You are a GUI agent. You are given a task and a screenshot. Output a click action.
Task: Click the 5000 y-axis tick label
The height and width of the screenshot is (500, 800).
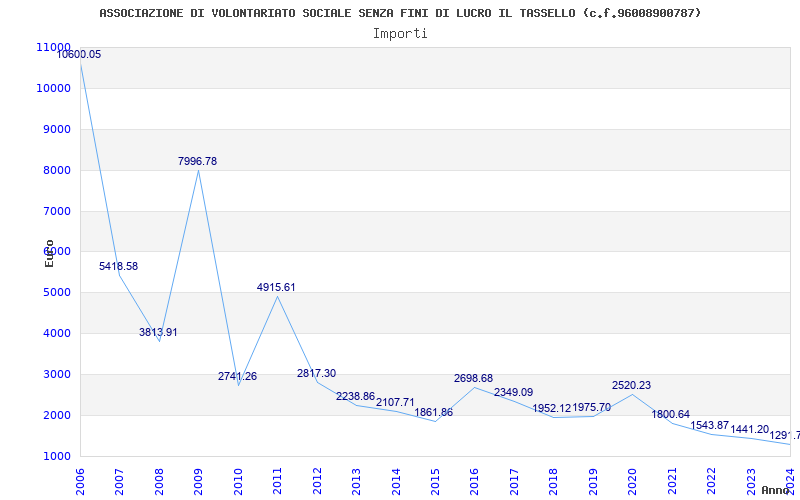click(56, 293)
